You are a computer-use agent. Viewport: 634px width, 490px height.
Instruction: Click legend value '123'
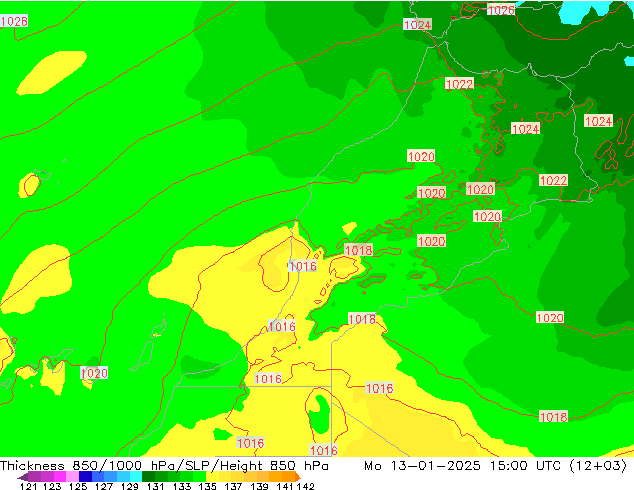pyautogui.click(x=53, y=486)
